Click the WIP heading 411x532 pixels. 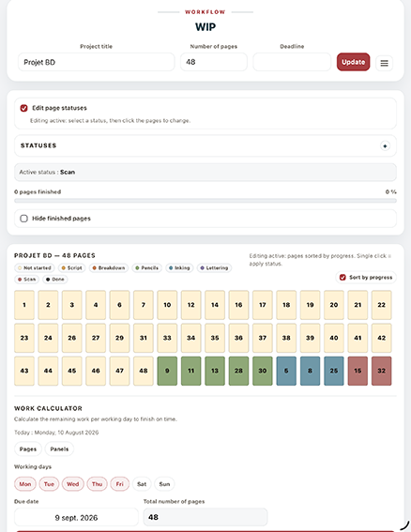tap(205, 27)
